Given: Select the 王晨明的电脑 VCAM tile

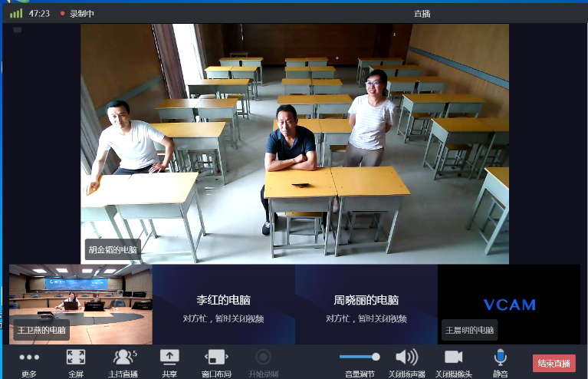Looking at the screenshot, I should 509,305.
